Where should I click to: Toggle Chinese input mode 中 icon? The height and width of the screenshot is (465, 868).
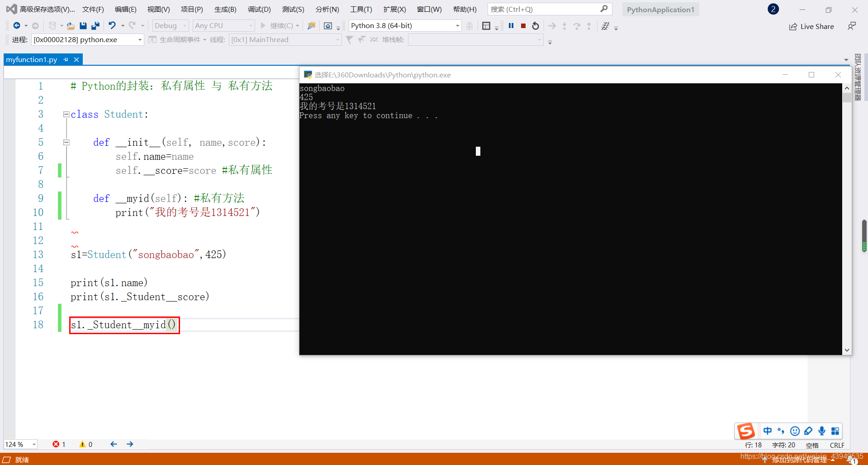(768, 431)
